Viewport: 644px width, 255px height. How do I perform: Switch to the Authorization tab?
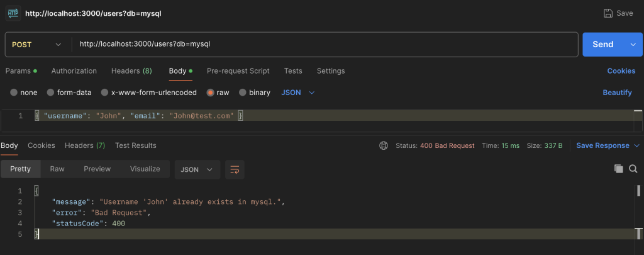[x=74, y=71]
